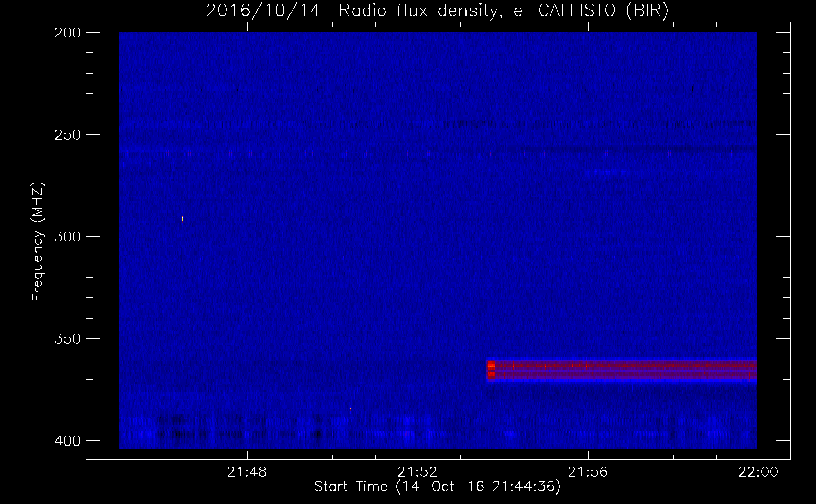Click the 250 frequency tick label
The width and height of the screenshot is (816, 504).
point(67,135)
